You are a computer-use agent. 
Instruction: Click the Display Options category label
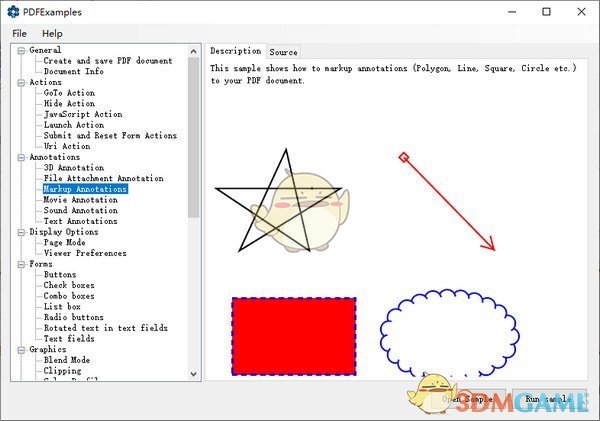click(x=64, y=232)
